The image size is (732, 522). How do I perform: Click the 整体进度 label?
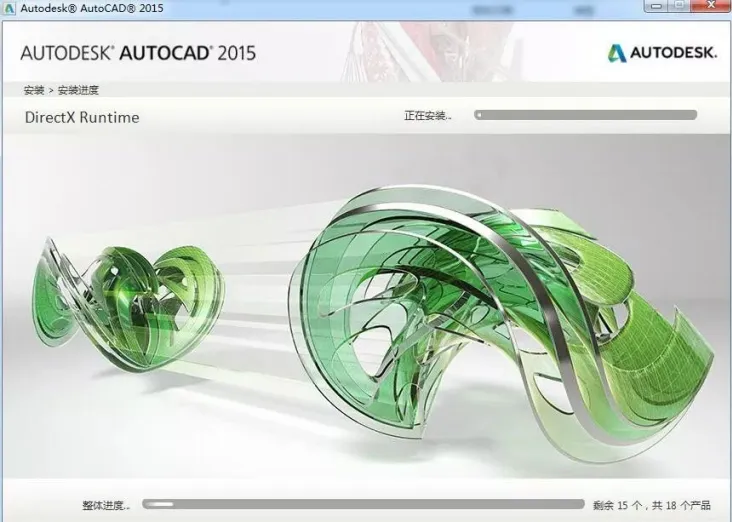pyautogui.click(x=106, y=505)
